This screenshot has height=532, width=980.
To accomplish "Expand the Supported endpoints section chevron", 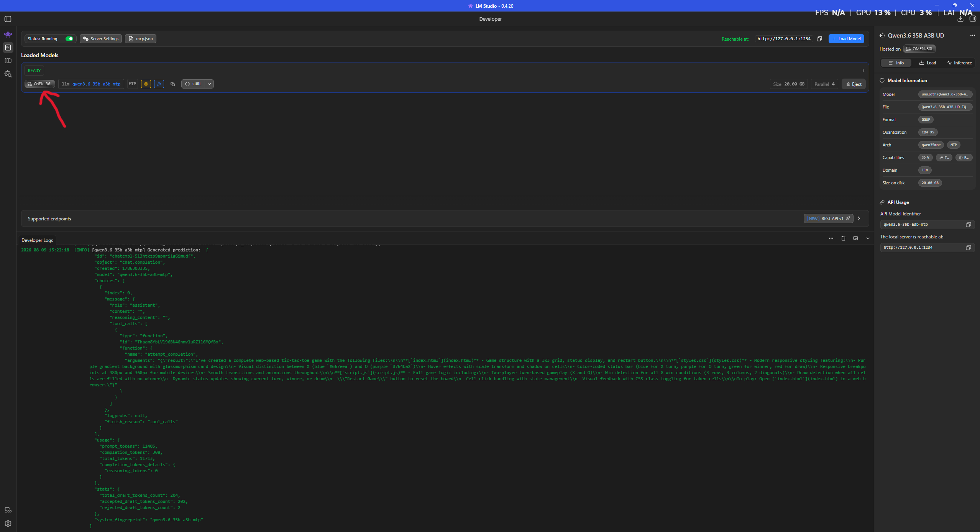I will coord(859,218).
